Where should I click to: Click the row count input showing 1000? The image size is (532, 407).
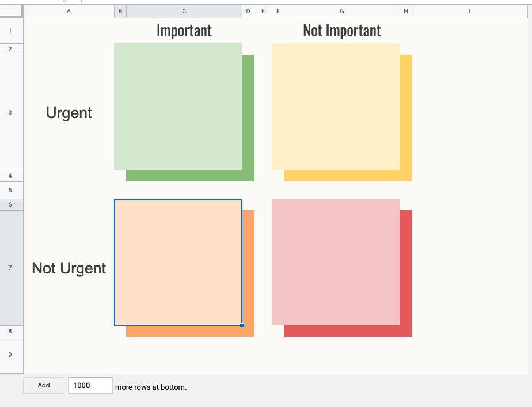tap(90, 385)
